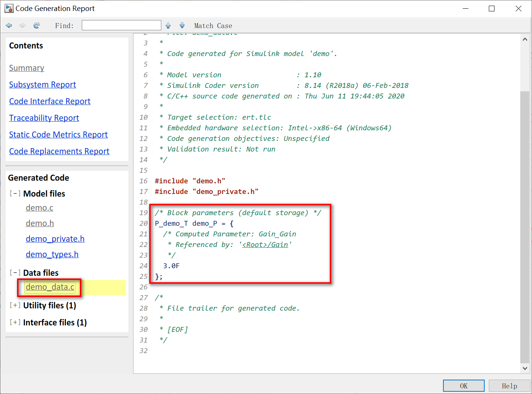Collapse the Data files section

click(15, 272)
